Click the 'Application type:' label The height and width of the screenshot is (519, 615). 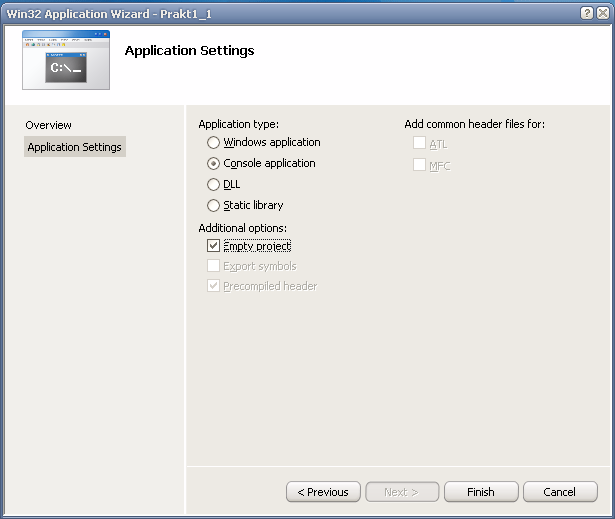tap(238, 124)
